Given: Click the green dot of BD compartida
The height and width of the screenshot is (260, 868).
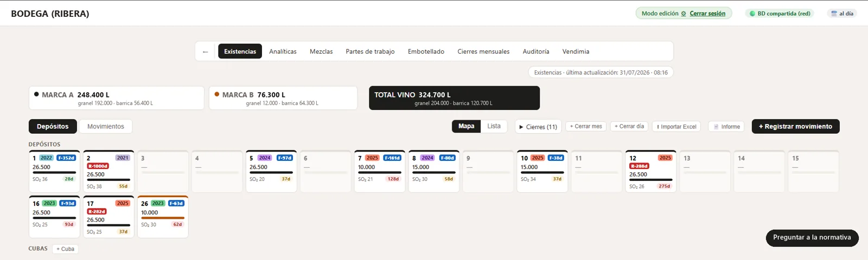Looking at the screenshot, I should pos(752,14).
